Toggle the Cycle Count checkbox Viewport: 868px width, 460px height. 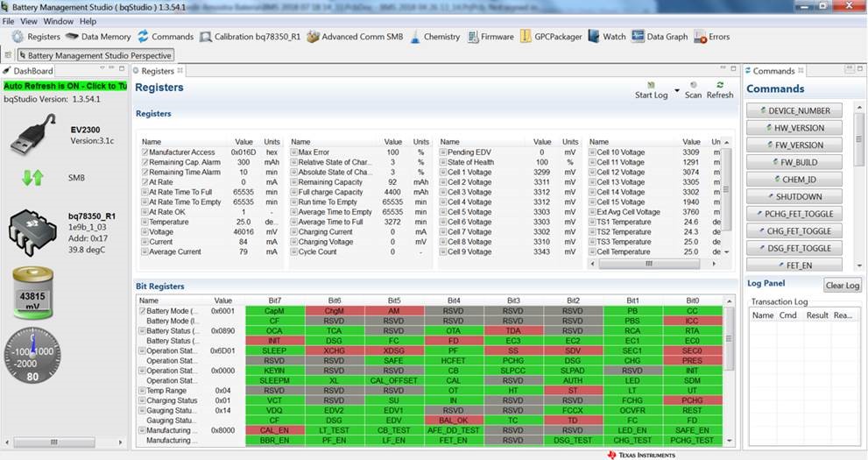(x=294, y=251)
